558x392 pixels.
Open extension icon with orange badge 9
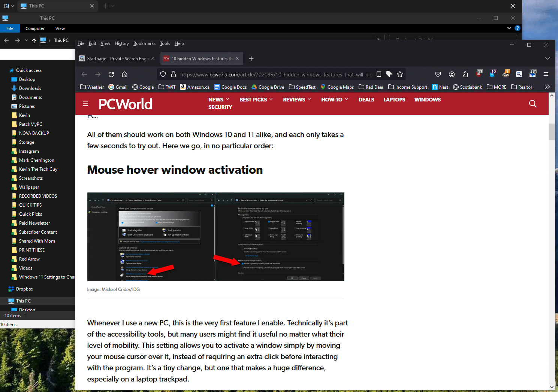tap(506, 73)
